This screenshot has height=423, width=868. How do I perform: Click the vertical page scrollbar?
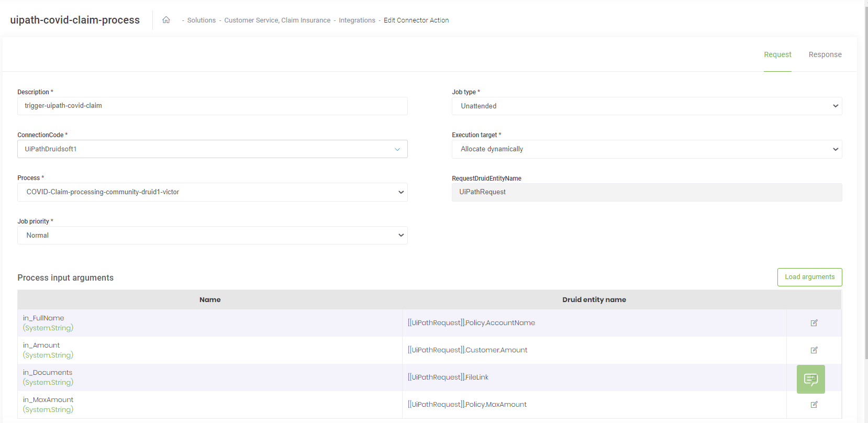866,183
